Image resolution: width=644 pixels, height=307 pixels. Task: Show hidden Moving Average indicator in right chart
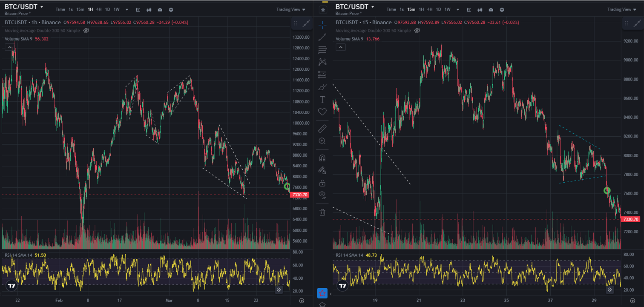(417, 31)
